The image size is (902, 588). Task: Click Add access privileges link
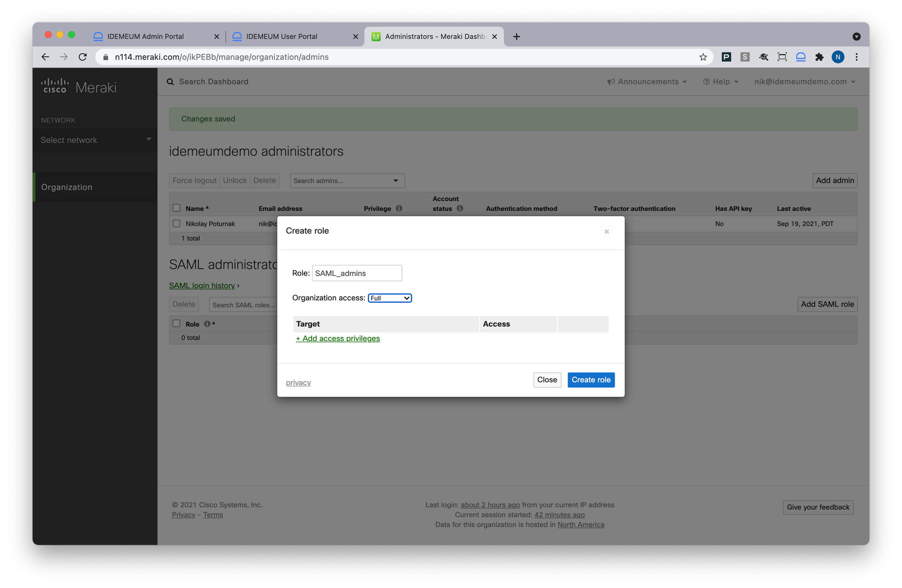coord(338,338)
